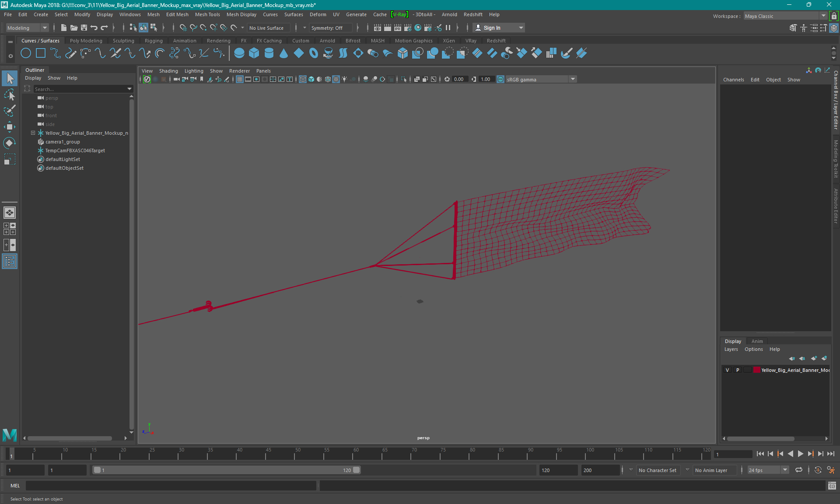Screen dimensions: 840x504
Task: Play the animation forwards
Action: [800, 454]
